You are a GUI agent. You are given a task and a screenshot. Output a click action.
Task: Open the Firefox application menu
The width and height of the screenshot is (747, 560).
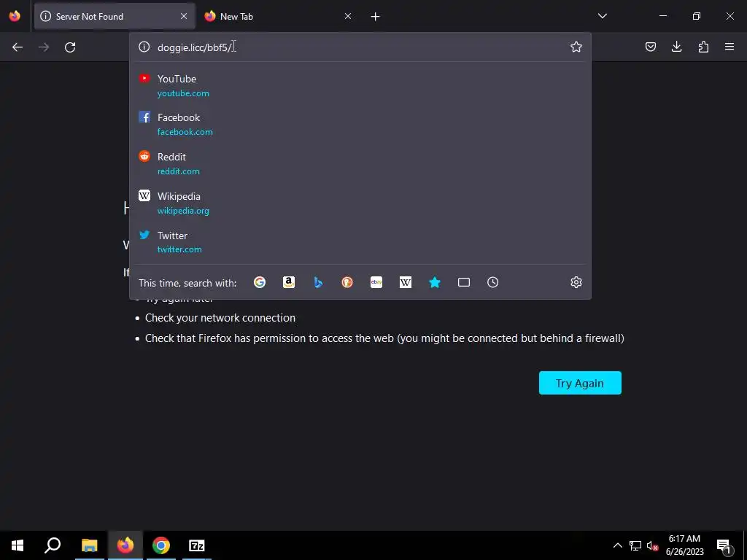(729, 47)
